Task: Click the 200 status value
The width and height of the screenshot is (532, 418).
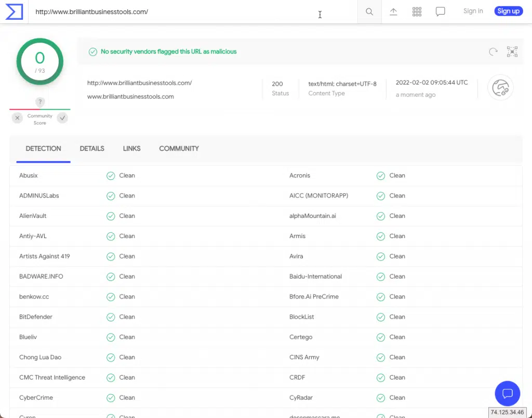Action: click(x=277, y=84)
